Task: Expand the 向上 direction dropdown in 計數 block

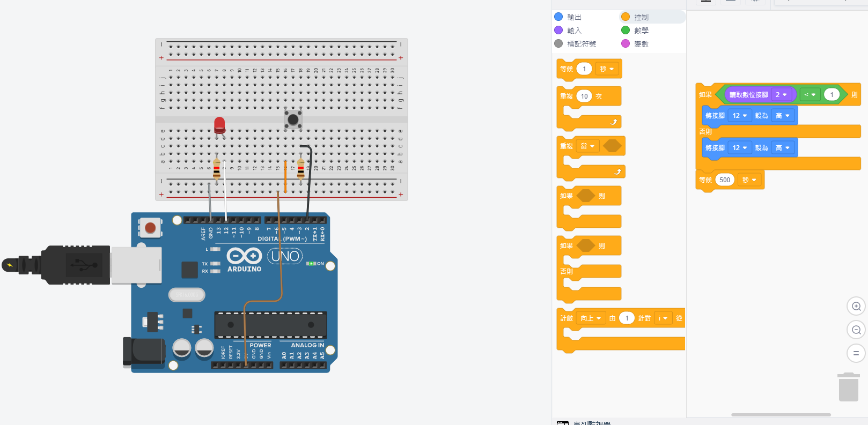Action: coord(591,318)
